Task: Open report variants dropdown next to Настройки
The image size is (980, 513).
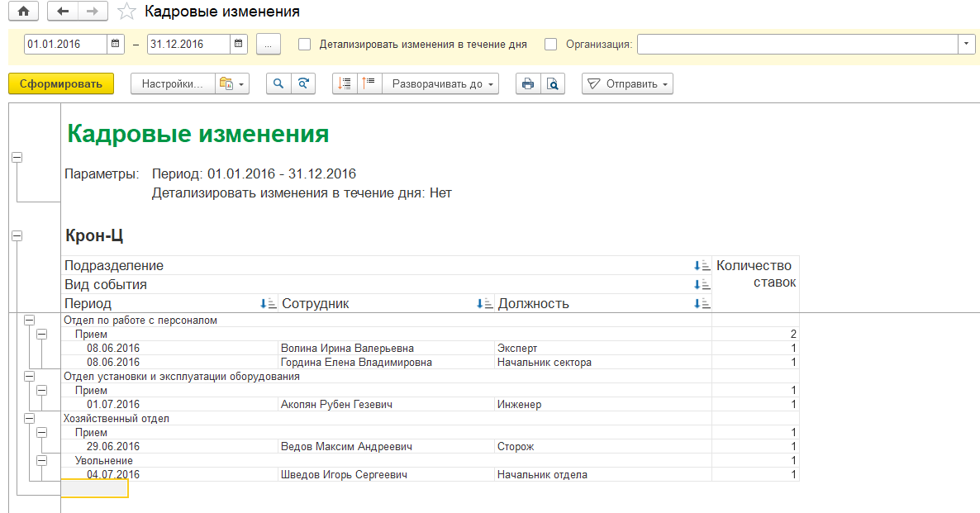Action: point(231,83)
